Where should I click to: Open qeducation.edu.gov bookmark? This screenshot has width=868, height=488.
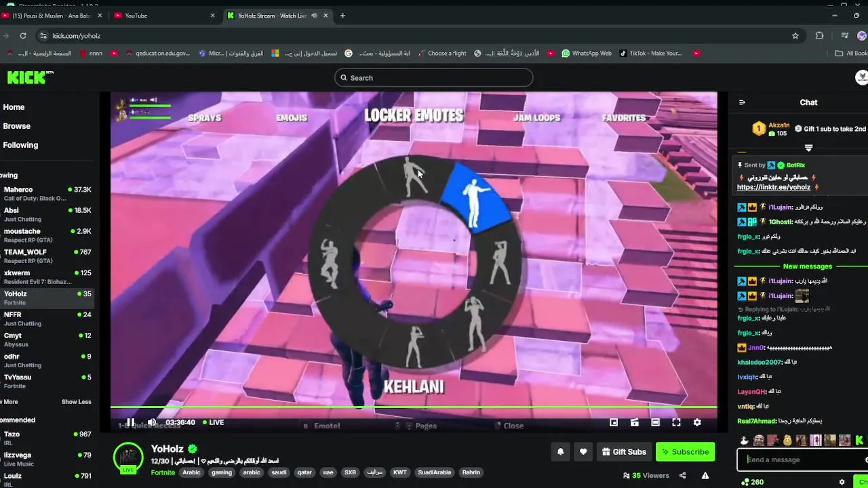[x=157, y=53]
